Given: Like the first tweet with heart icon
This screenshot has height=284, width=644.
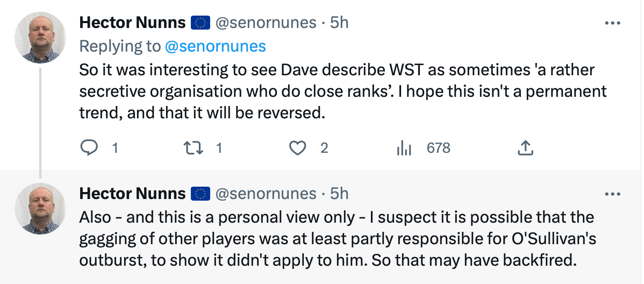Looking at the screenshot, I should [x=297, y=148].
